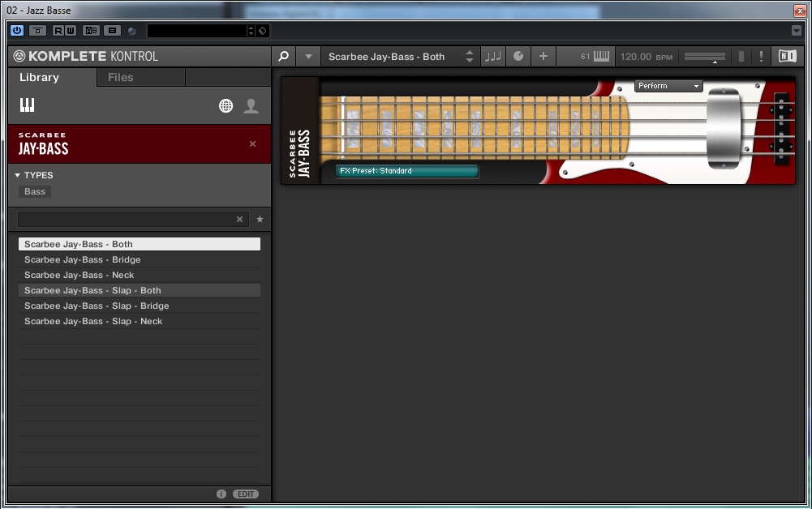Collapse the TYPES section

[x=18, y=175]
